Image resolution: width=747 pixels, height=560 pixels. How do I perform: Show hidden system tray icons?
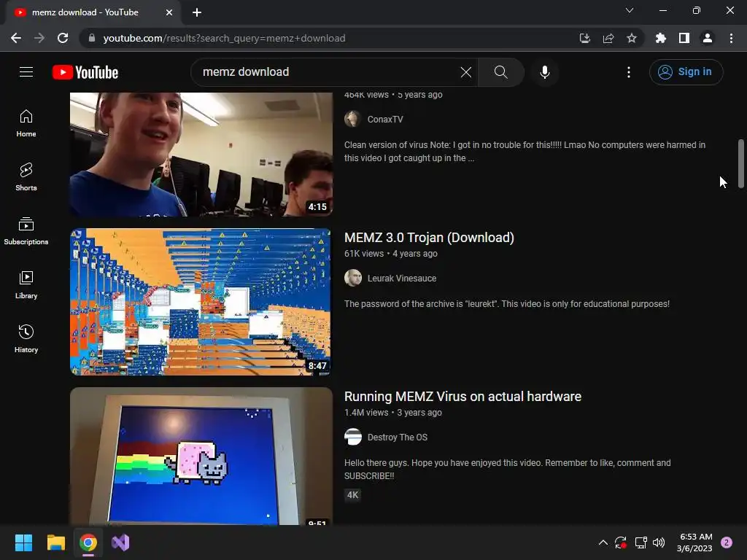click(603, 542)
